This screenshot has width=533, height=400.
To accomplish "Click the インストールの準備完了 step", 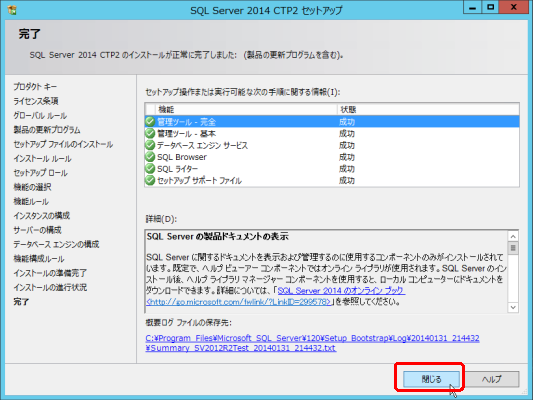I will (50, 273).
